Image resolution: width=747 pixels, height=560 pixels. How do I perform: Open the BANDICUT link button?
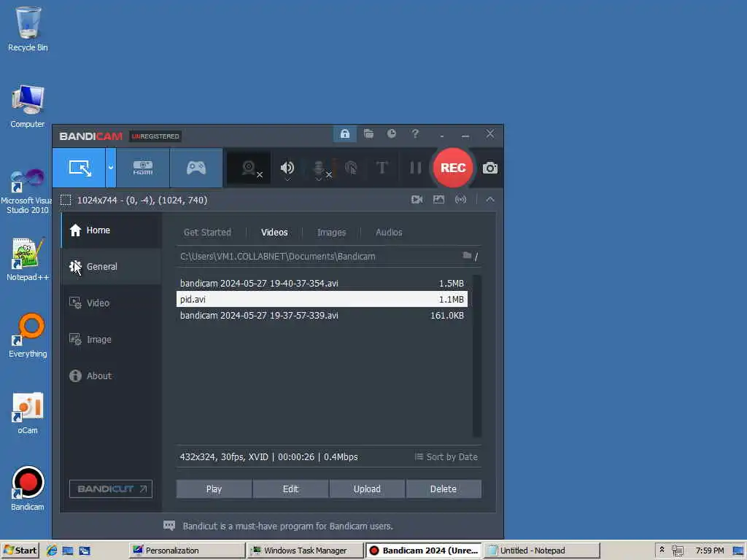tap(111, 489)
